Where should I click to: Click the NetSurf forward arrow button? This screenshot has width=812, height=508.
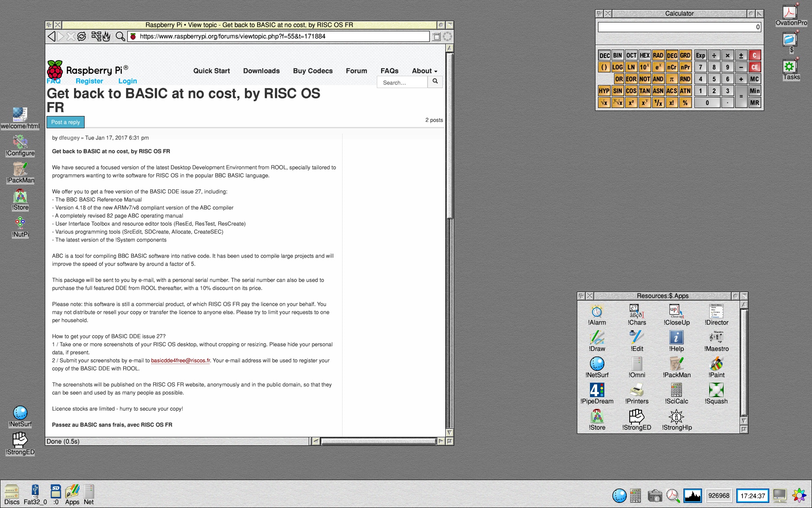[61, 36]
